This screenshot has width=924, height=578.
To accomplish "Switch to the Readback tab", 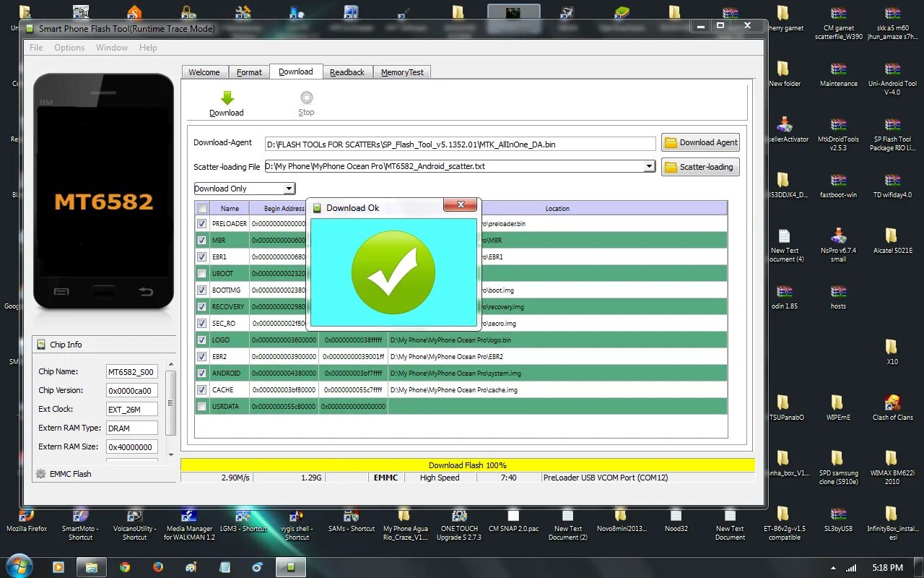I will tap(347, 72).
